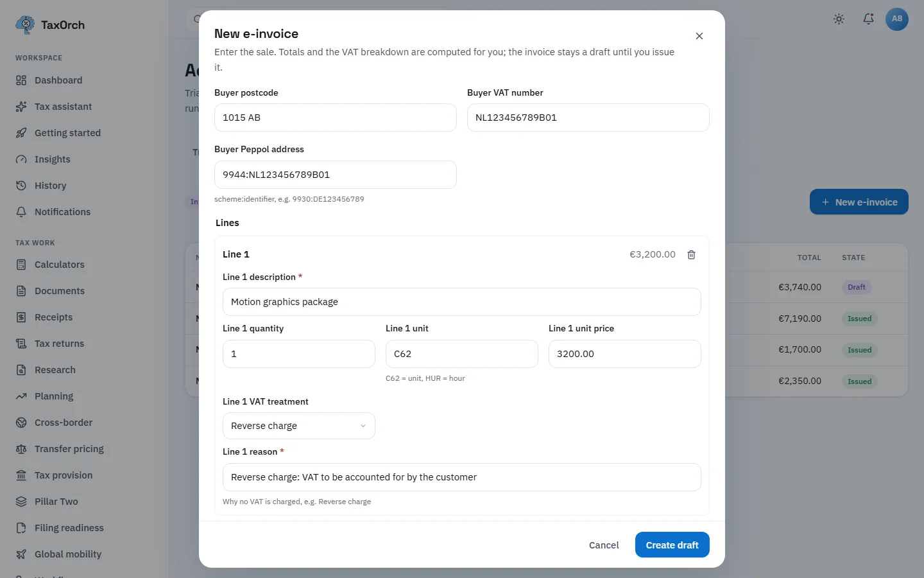924x578 pixels.
Task: Click the Global mobility plane icon
Action: click(21, 554)
